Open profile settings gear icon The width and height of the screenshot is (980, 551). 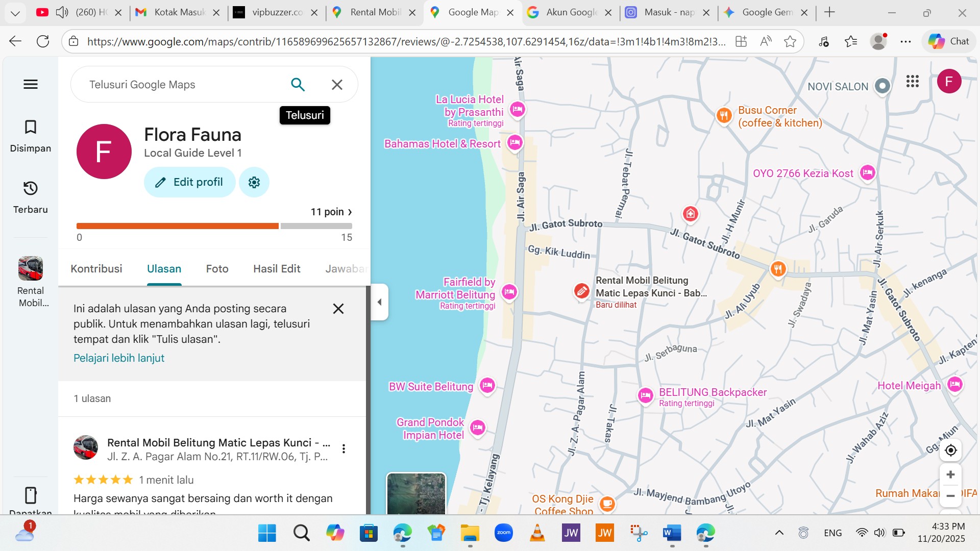[x=254, y=182]
